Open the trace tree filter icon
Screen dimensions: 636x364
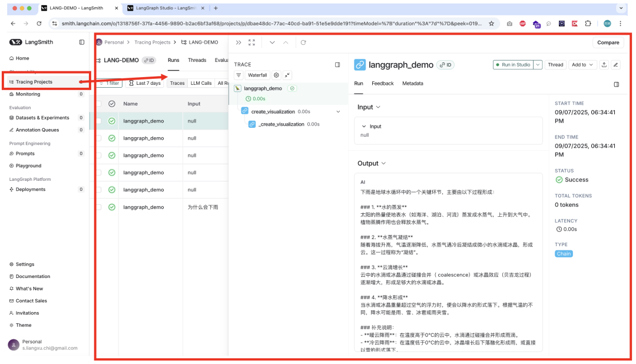238,75
